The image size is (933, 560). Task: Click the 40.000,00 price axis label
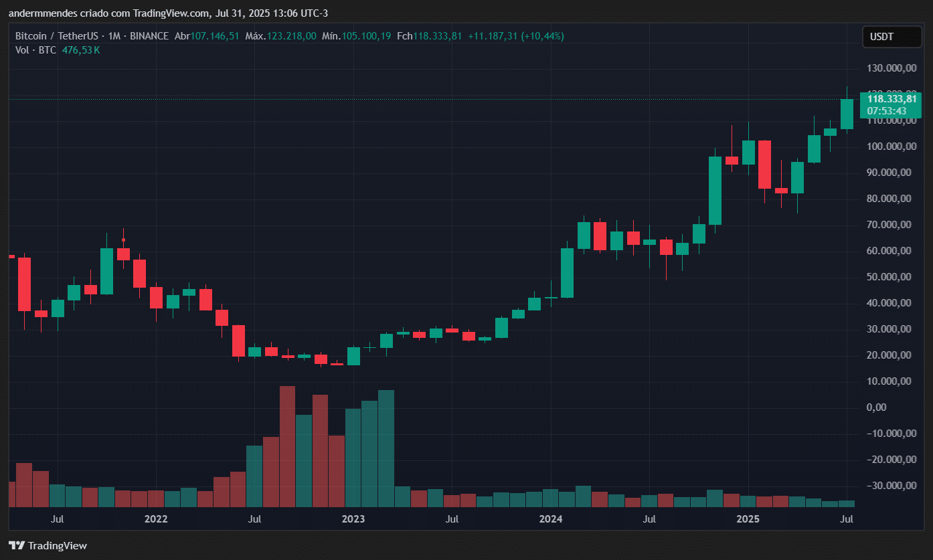tap(890, 303)
